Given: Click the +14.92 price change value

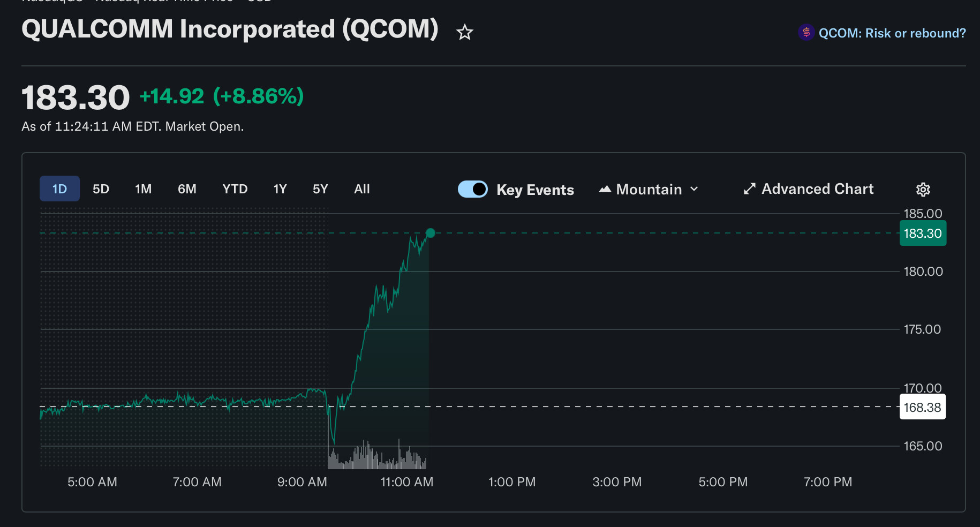Looking at the screenshot, I should click(172, 96).
